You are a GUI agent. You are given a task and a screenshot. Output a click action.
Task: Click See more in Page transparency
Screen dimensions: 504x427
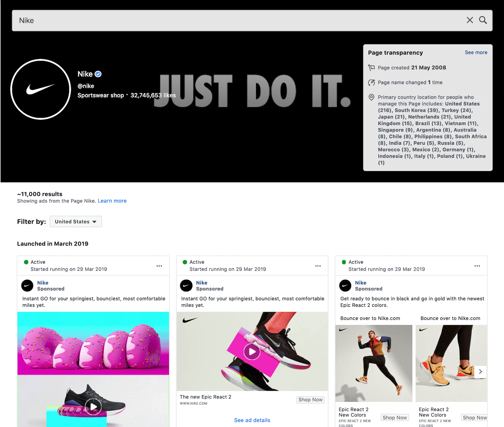(476, 53)
